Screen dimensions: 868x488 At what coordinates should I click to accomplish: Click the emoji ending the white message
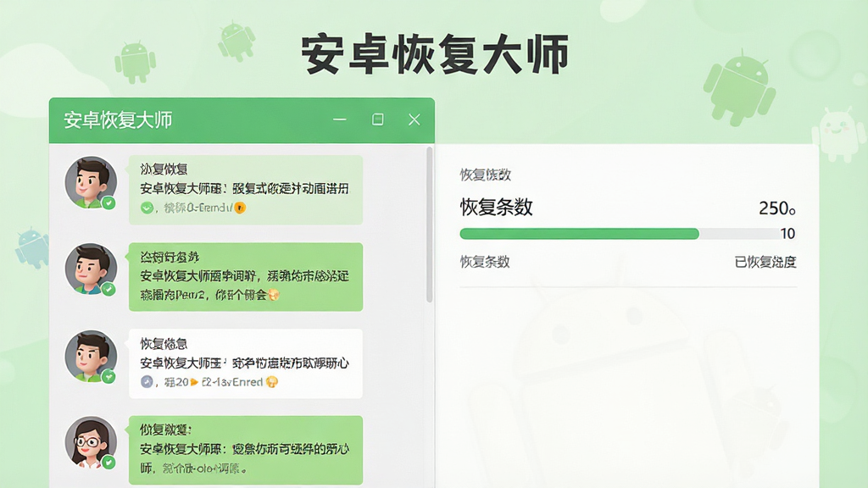(x=272, y=382)
